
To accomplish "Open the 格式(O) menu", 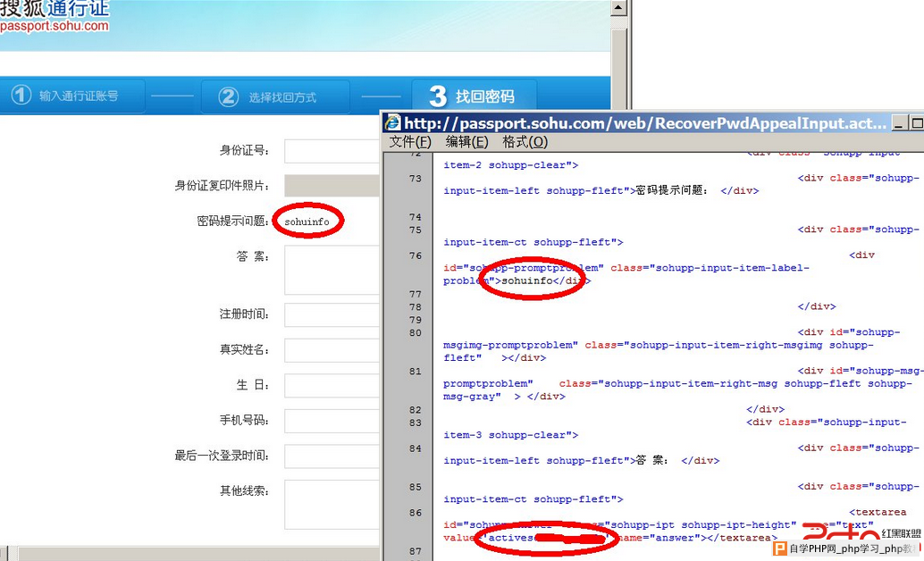I will tap(525, 142).
